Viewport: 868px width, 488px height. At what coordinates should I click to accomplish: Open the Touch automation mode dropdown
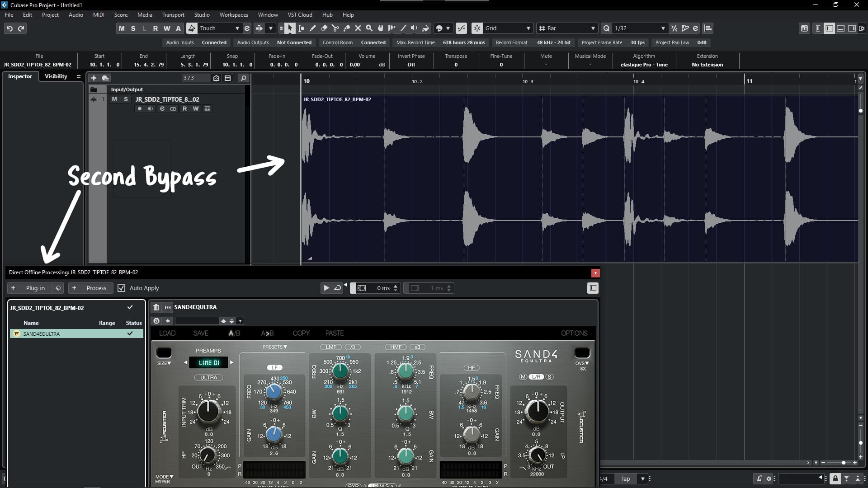219,28
